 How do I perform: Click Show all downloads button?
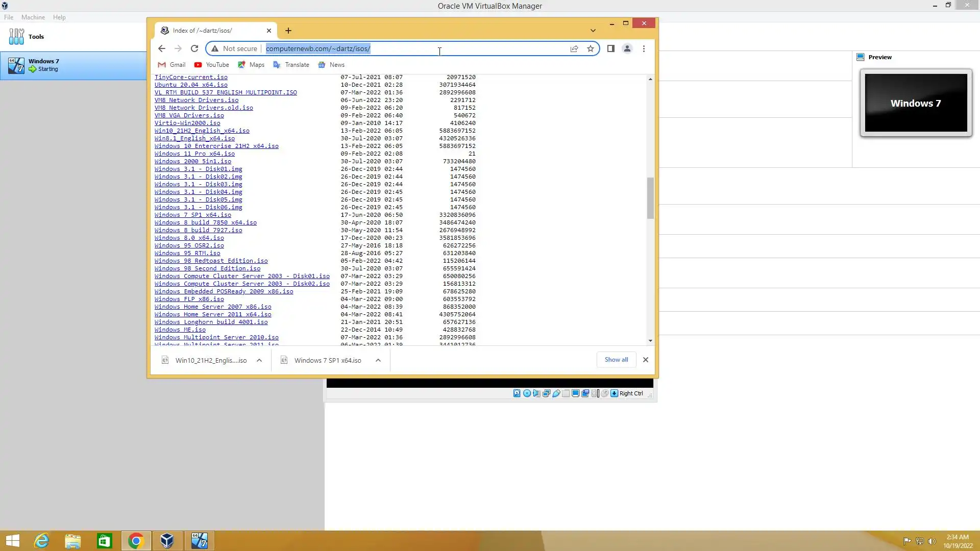(616, 360)
